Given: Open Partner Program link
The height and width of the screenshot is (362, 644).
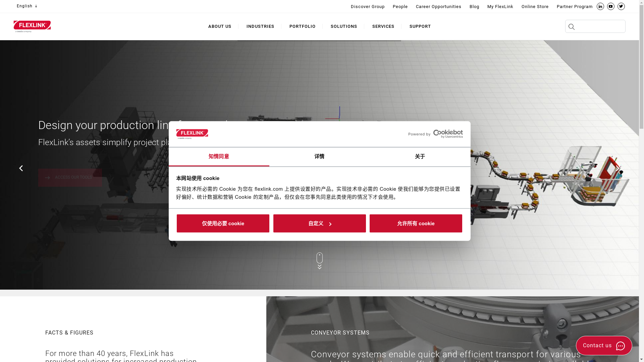Looking at the screenshot, I should pos(575,7).
